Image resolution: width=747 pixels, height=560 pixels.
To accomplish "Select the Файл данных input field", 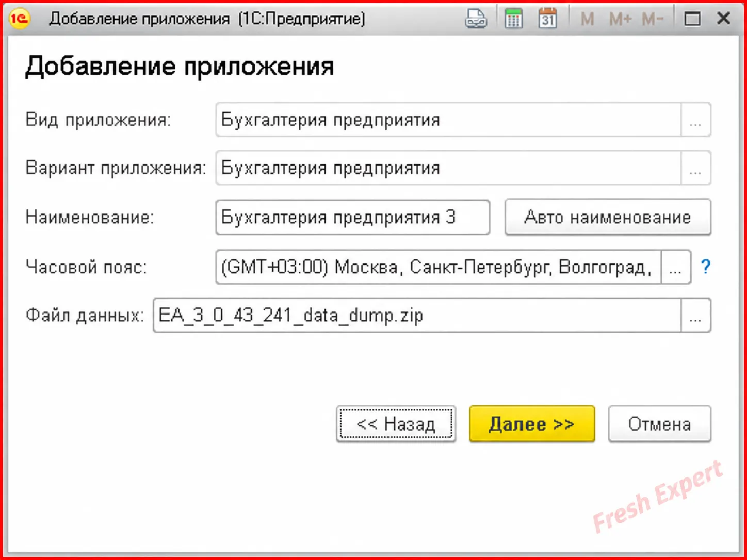I will tap(417, 315).
